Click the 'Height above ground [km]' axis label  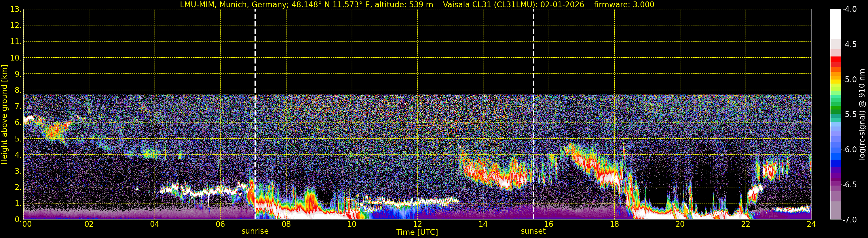coord(4,115)
